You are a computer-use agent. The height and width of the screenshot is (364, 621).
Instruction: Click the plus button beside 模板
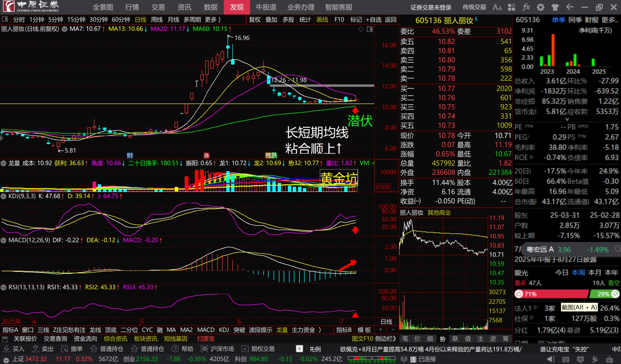(381, 330)
